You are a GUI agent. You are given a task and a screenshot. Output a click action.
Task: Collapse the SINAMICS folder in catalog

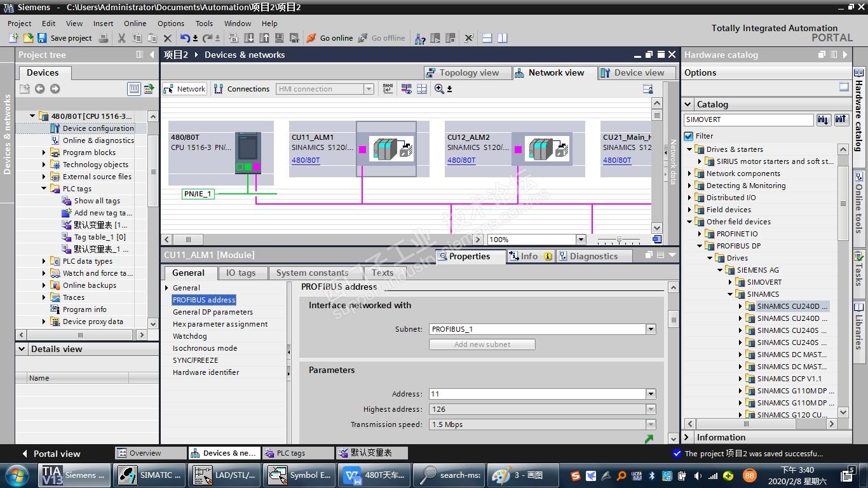coord(730,294)
